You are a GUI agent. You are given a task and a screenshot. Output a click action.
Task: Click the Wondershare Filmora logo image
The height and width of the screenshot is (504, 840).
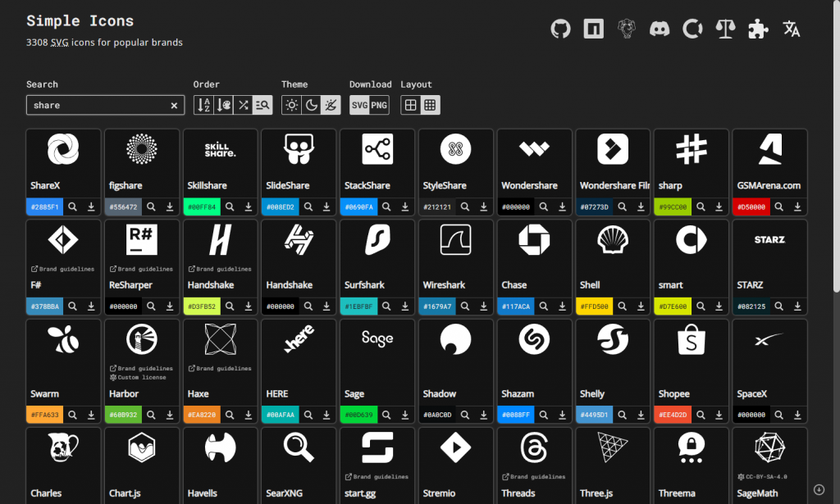click(x=612, y=148)
